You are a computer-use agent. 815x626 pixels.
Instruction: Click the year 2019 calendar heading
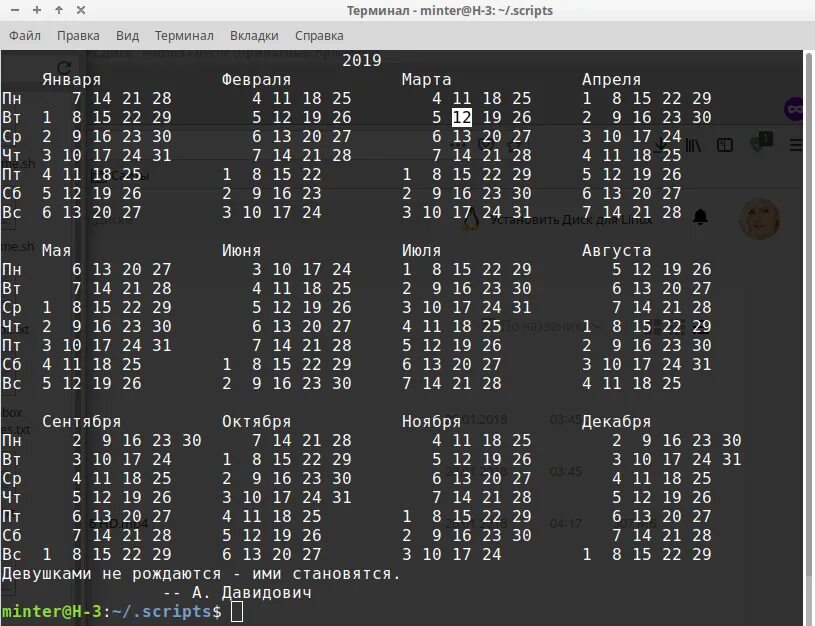362,60
